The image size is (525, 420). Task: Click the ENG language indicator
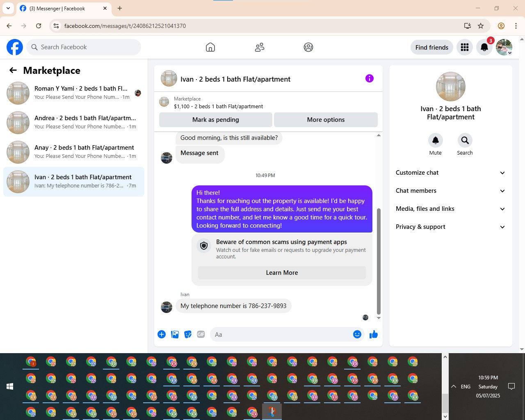[466, 387]
